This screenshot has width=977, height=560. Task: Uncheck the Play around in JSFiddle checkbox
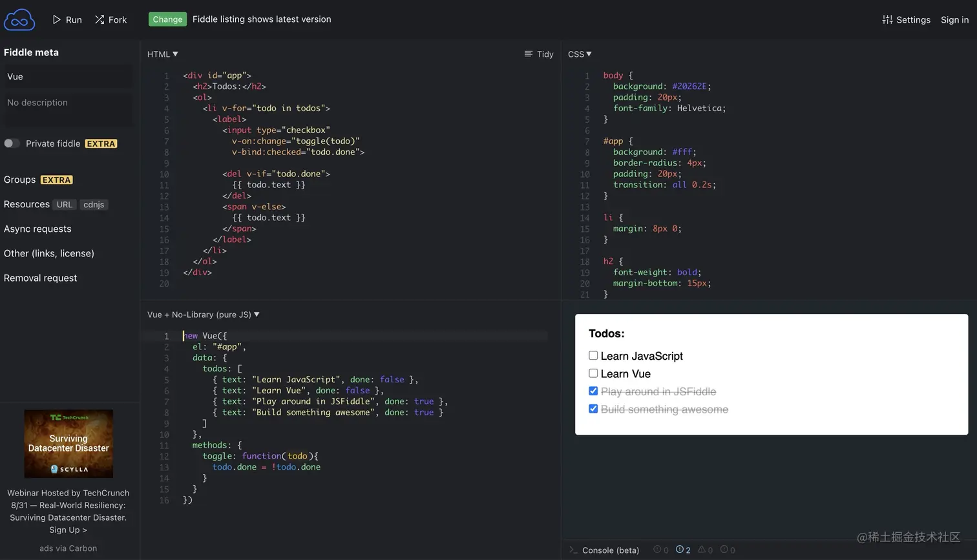click(x=593, y=391)
